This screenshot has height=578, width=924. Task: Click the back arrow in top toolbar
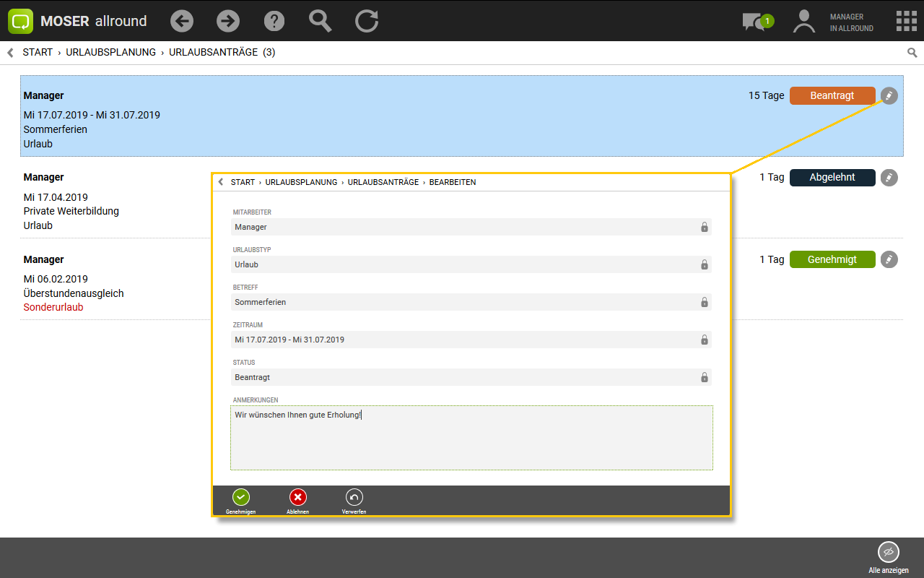point(182,21)
